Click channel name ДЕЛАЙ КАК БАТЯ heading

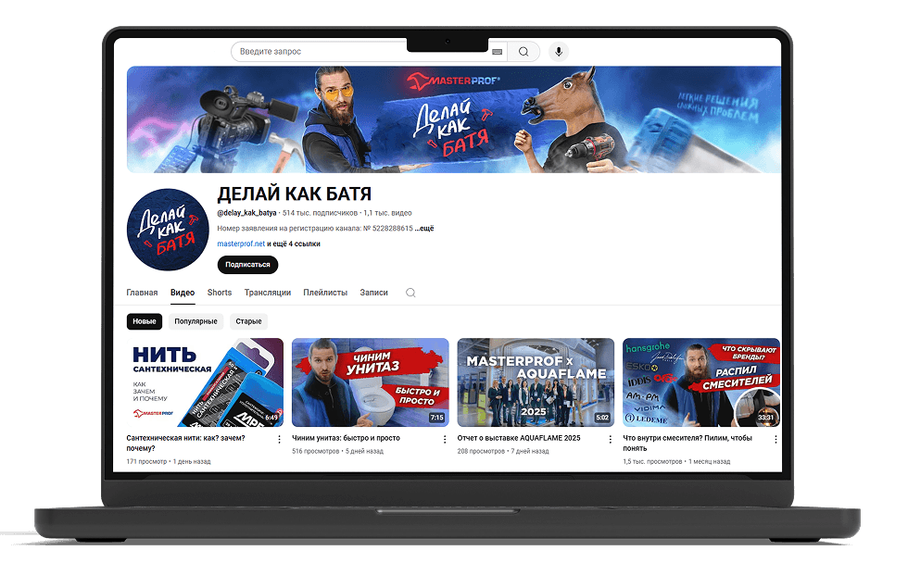click(295, 194)
